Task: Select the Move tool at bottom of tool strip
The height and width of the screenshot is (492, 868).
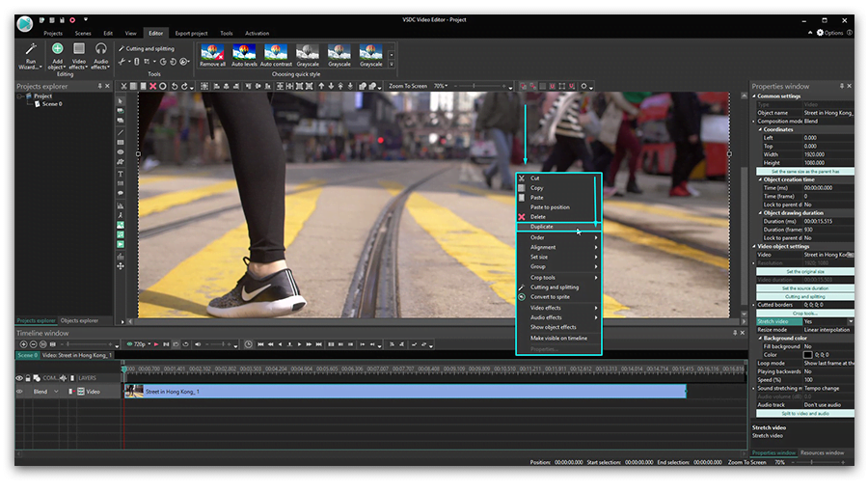Action: tap(121, 266)
